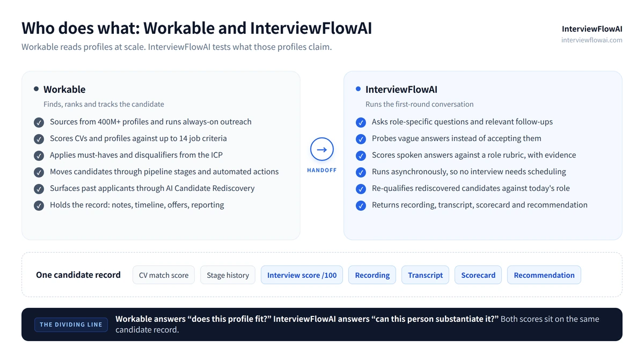Select the 'Scorecard' chip

[478, 275]
